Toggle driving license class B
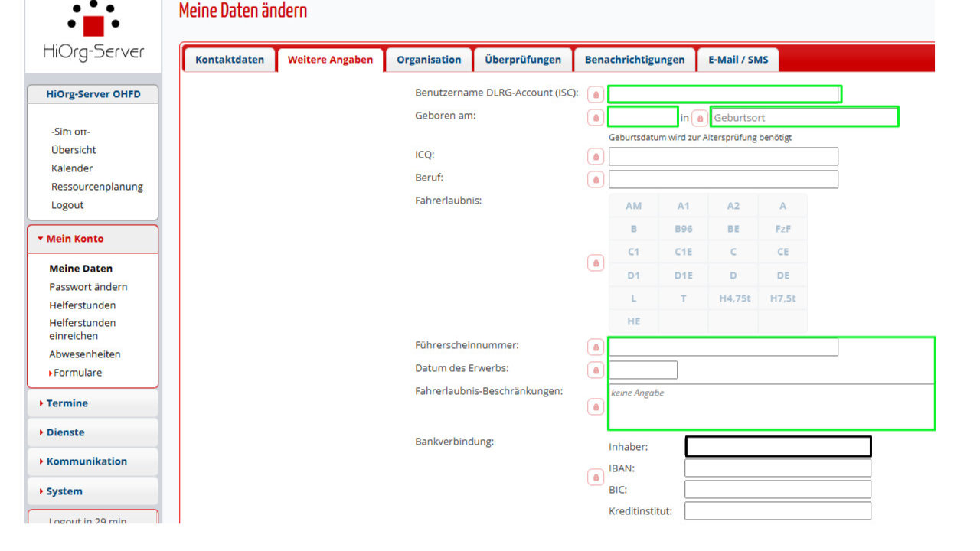The height and width of the screenshot is (551, 980). pos(633,229)
